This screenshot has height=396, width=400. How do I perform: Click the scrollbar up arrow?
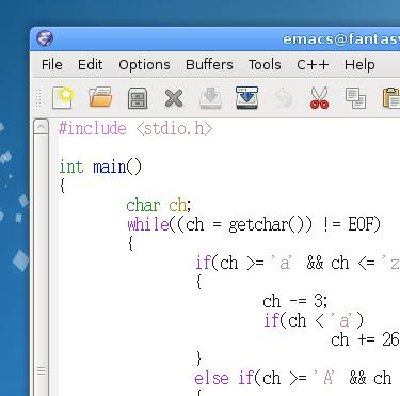(41, 127)
